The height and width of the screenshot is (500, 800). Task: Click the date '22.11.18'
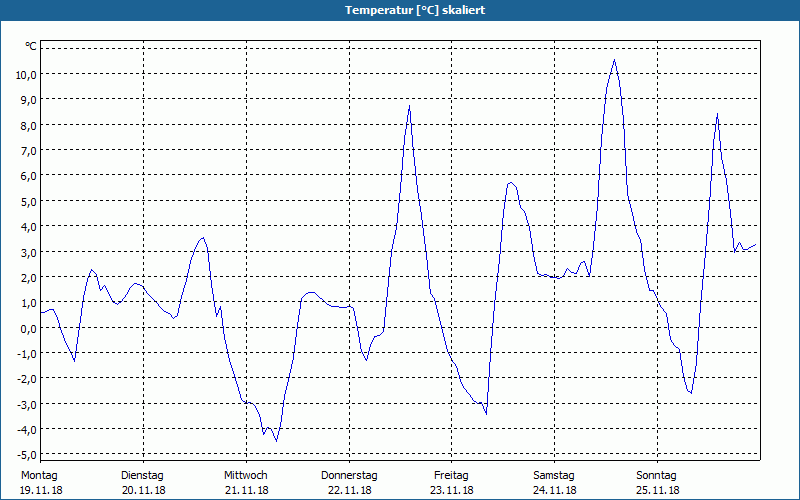(x=349, y=490)
